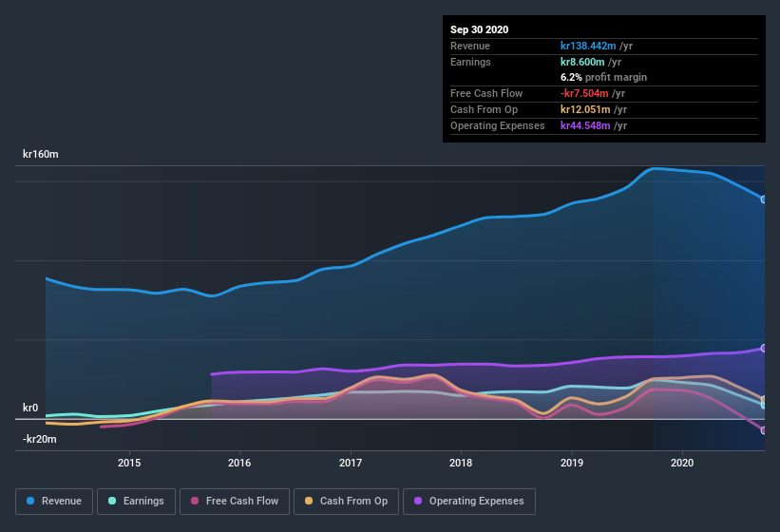Click the 2016 x-axis label
Screen dimensions: 780x532
(239, 463)
